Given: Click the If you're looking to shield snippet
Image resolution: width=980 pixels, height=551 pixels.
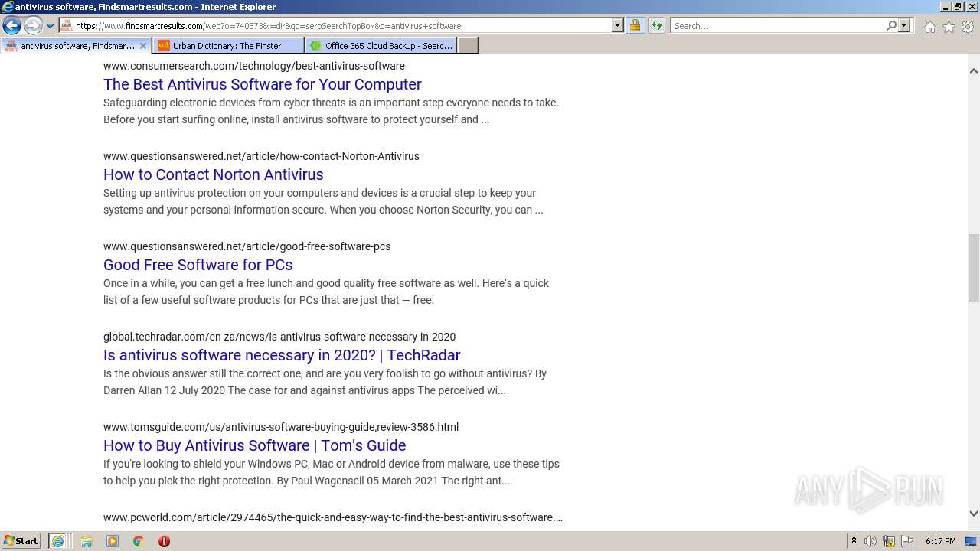Looking at the screenshot, I should [332, 472].
